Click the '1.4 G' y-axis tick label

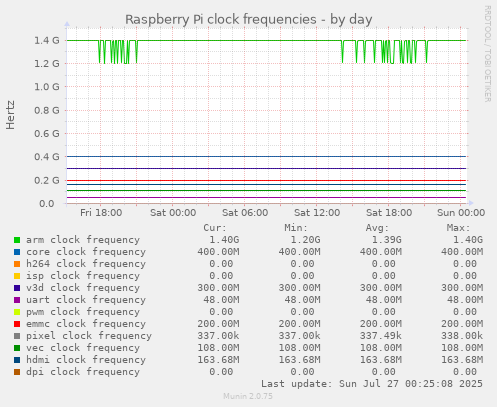[x=47, y=41]
